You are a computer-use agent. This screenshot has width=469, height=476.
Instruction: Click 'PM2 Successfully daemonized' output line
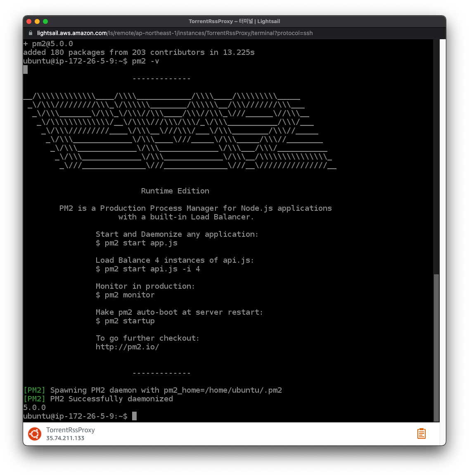tap(98, 399)
